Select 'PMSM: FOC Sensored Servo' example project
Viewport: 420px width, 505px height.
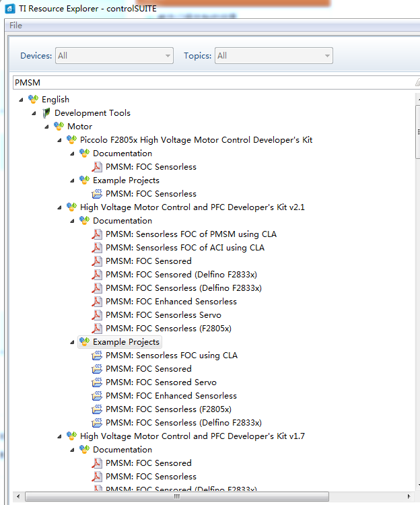[x=161, y=382]
